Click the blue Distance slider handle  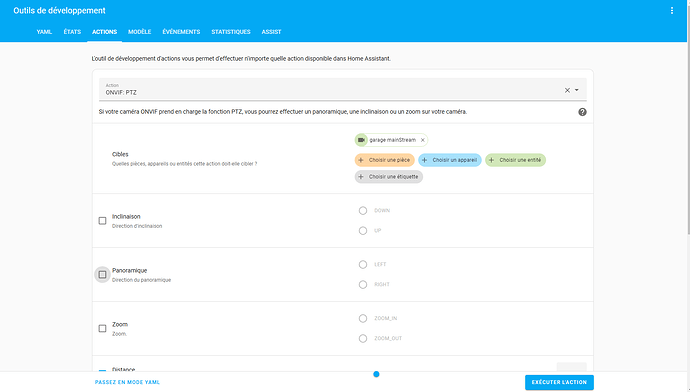[x=376, y=374]
